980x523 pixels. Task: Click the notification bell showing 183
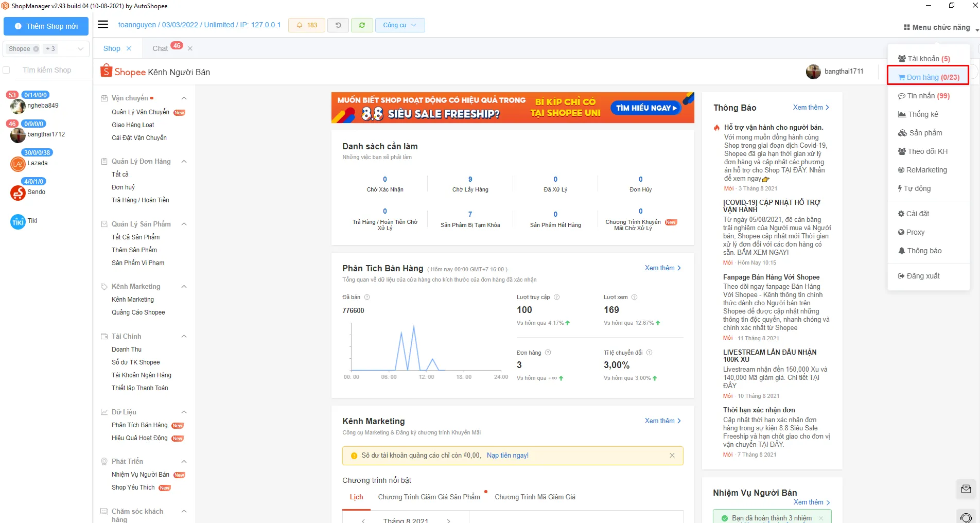(x=307, y=25)
